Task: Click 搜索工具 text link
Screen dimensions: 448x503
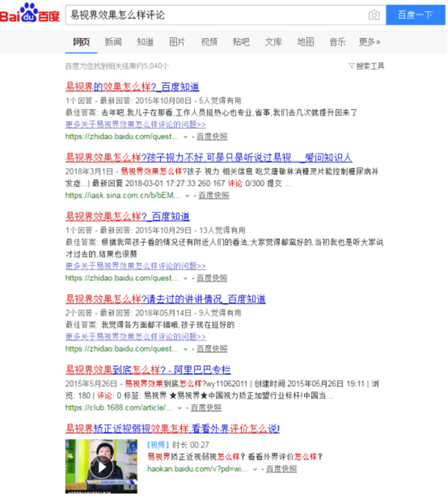Action: 370,66
